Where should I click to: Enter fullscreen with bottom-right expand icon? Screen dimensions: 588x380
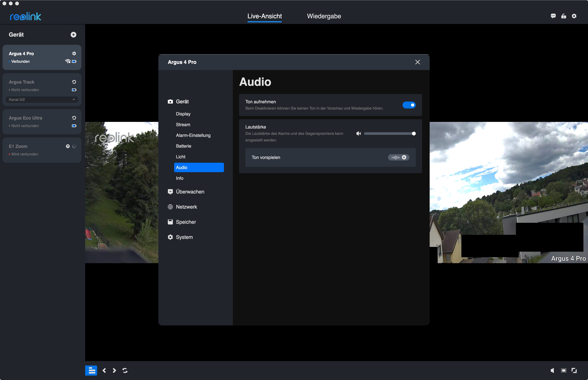pyautogui.click(x=574, y=370)
